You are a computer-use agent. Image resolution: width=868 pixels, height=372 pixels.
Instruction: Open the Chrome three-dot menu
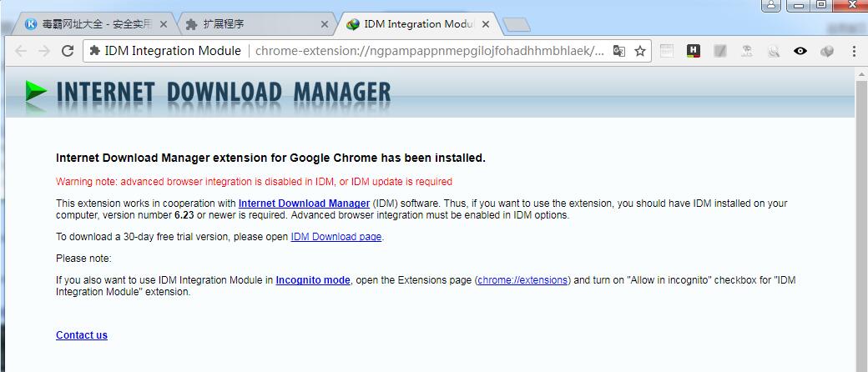[854, 52]
